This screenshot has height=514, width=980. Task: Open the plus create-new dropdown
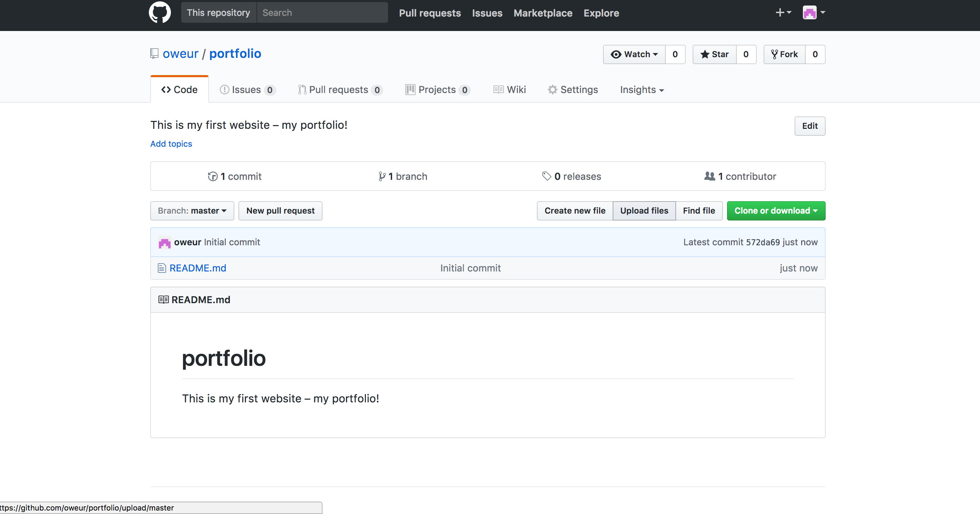pyautogui.click(x=783, y=12)
